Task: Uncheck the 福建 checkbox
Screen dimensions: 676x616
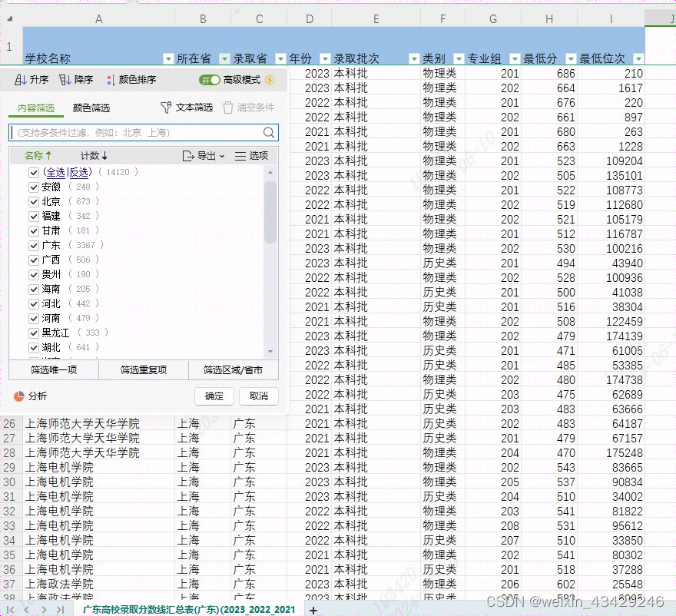Action: pyautogui.click(x=34, y=217)
